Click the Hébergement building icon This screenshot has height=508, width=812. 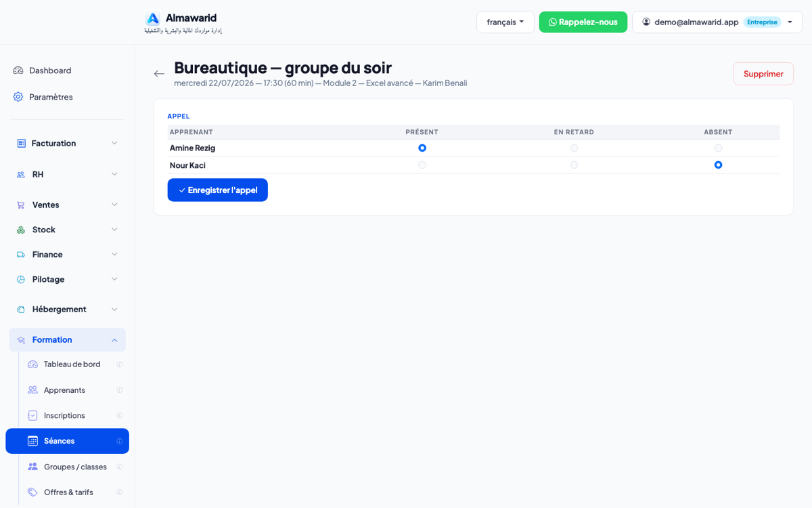coord(21,310)
